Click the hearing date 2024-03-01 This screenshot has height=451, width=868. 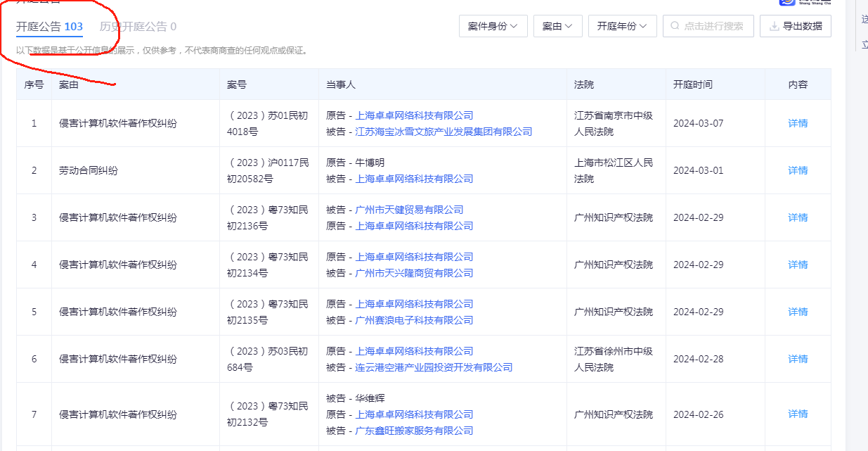coord(698,170)
